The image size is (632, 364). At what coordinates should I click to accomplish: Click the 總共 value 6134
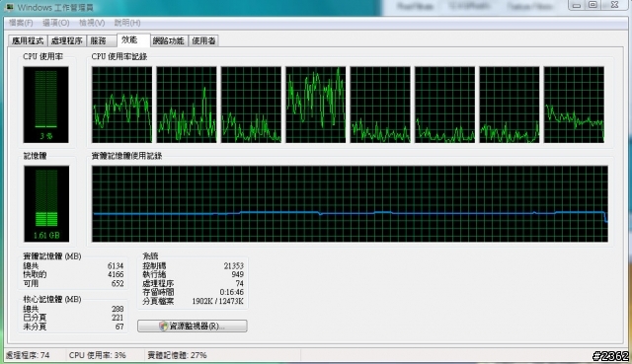pyautogui.click(x=116, y=265)
